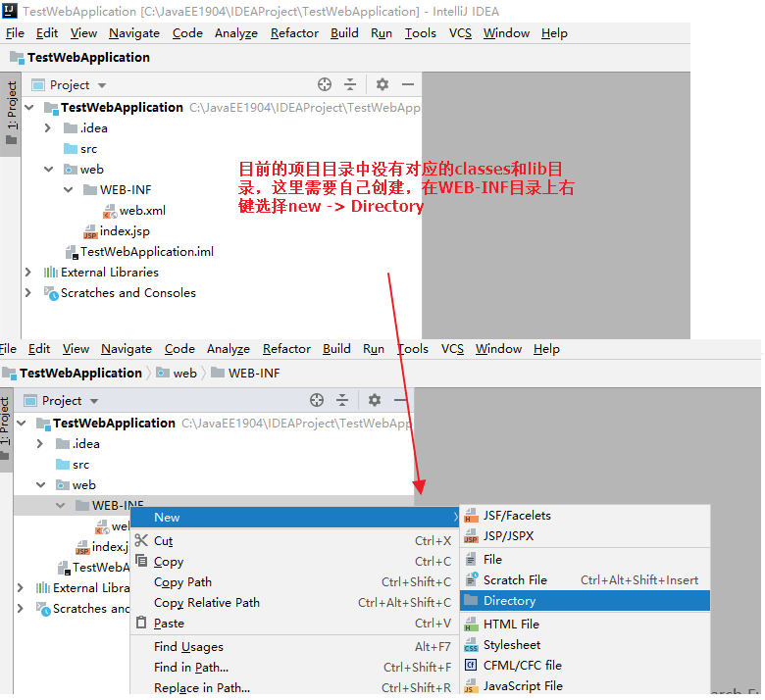Click locate icon in lower Project panel
This screenshot has width=765, height=700.
(x=317, y=400)
